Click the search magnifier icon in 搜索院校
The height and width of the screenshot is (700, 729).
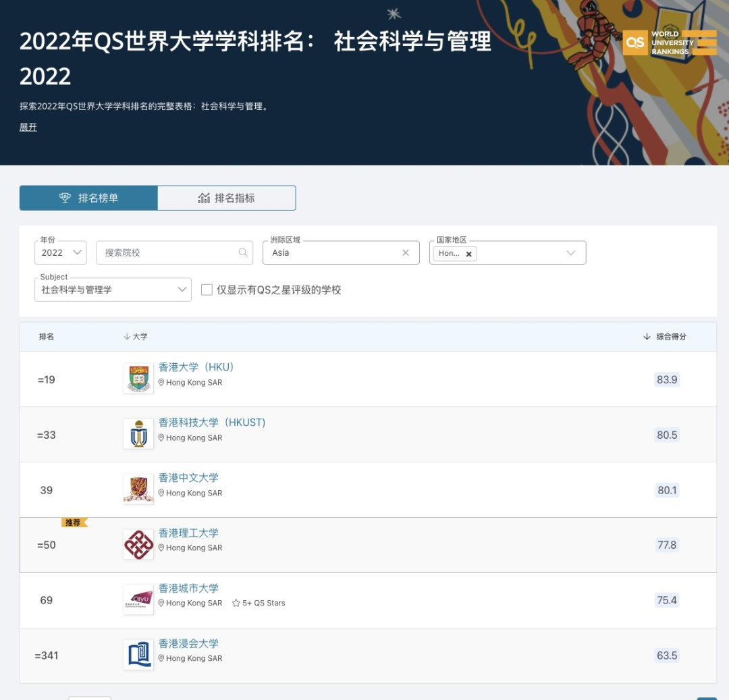(x=243, y=252)
